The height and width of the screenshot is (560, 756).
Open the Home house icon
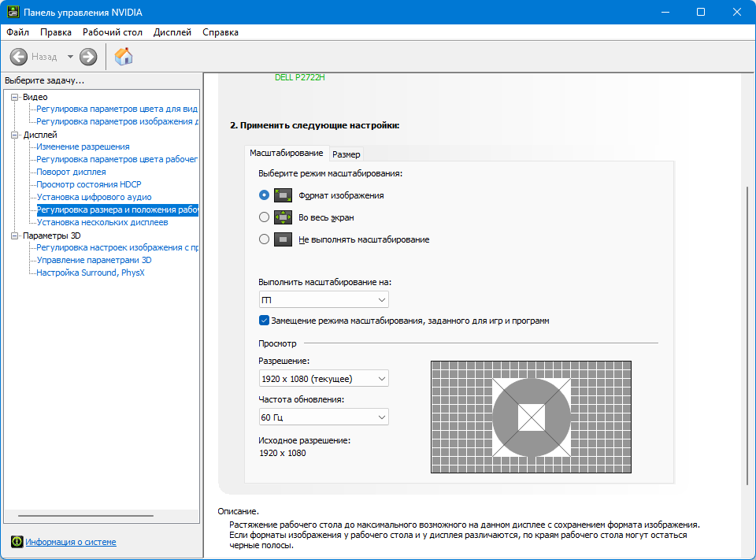coord(124,57)
